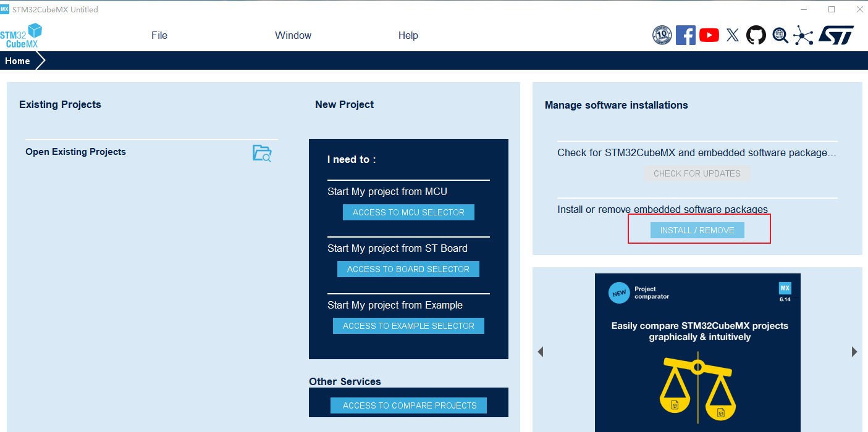Click the STM32CubeMX logo

[21, 36]
